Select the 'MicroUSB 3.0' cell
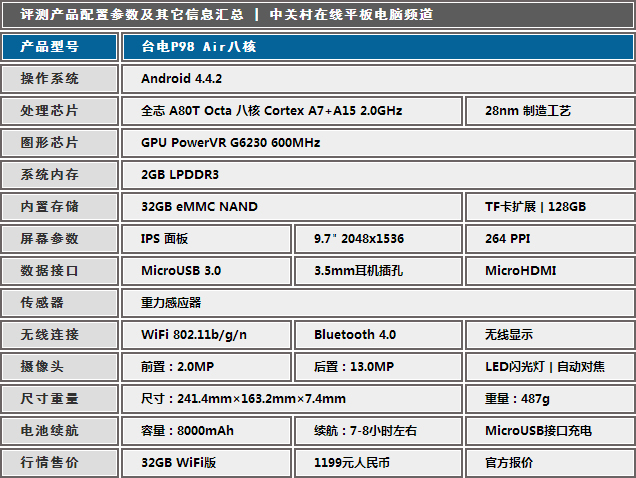Viewport: 636px width, 478px height. click(206, 271)
